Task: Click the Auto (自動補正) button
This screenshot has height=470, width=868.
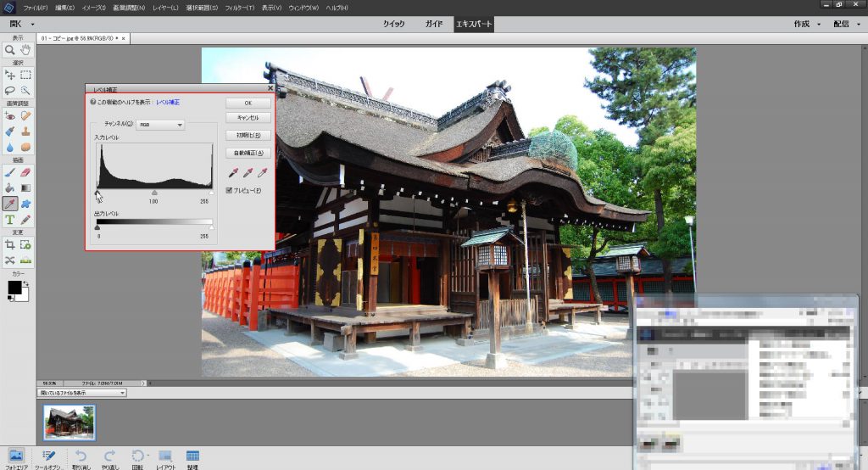Action: coord(248,154)
